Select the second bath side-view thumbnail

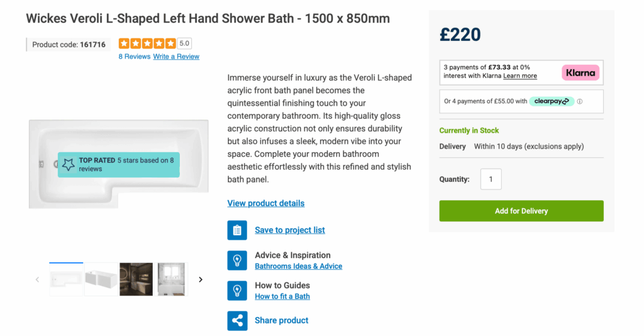101,279
